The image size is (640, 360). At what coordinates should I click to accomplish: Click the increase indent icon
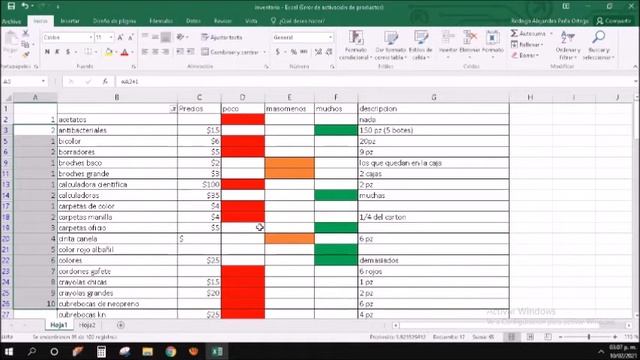click(x=191, y=52)
